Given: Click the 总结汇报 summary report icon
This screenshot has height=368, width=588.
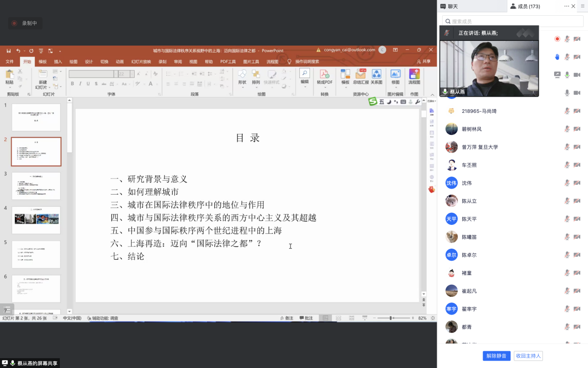Looking at the screenshot, I should [361, 74].
